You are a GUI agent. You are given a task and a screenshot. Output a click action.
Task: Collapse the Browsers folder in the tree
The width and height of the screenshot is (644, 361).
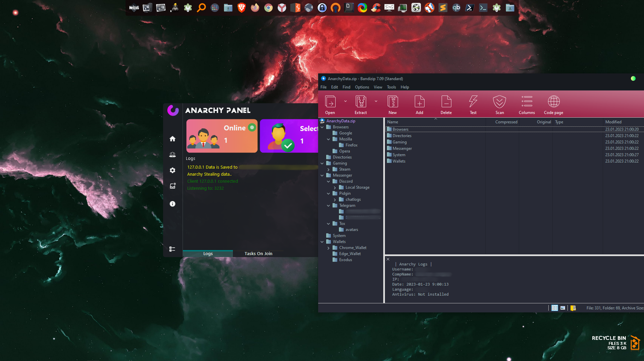click(x=322, y=127)
